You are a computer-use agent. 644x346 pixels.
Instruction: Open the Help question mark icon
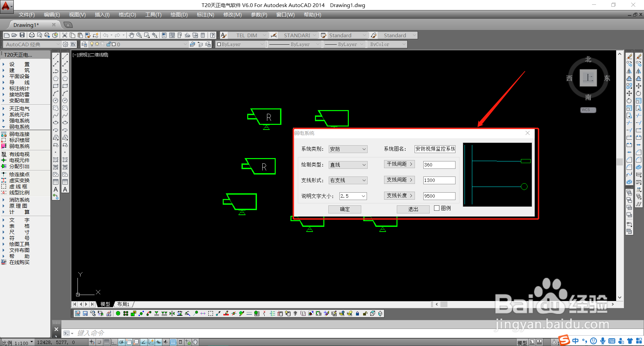click(213, 35)
